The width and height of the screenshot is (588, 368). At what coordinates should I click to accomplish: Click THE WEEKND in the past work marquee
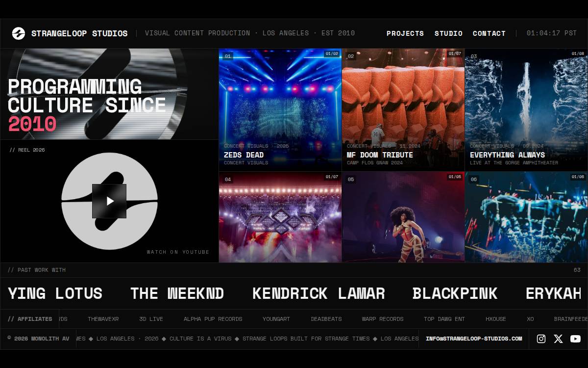(177, 293)
